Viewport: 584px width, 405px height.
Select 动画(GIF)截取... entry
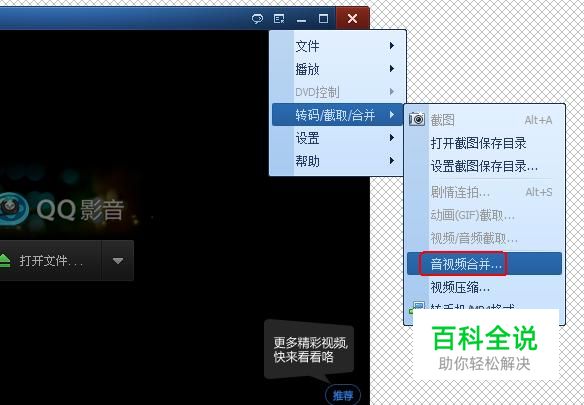484,215
